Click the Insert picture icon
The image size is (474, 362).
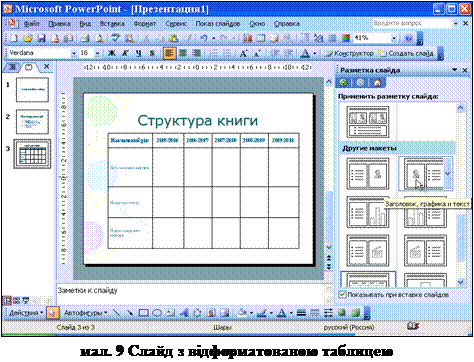[225, 313]
